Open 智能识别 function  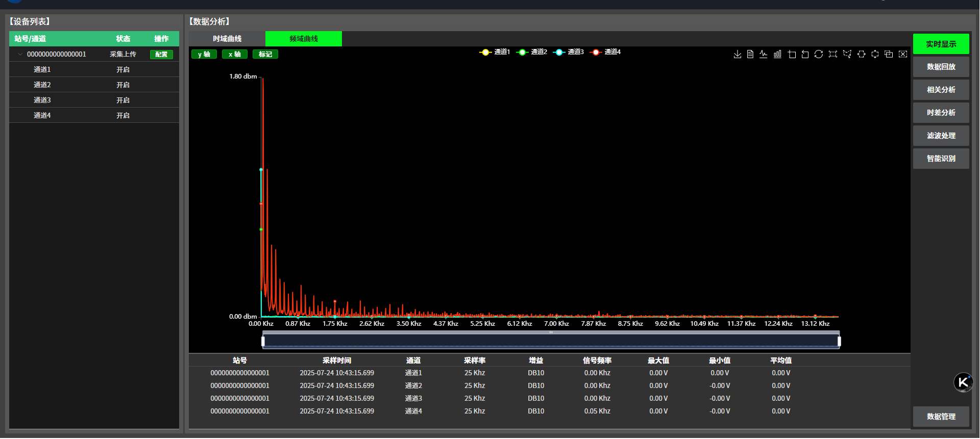coord(941,159)
